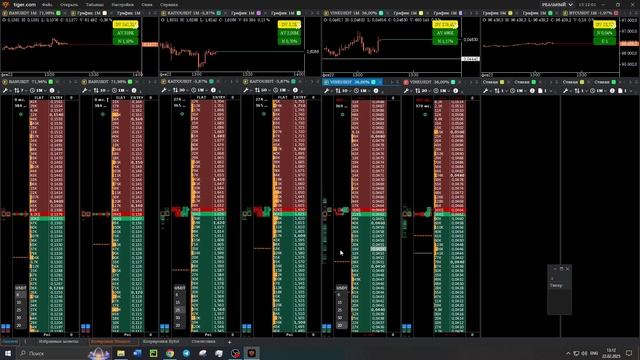Expand price step dropdown showing 7 in BANUSDT order book
Screen dimensions: 640x360
pyautogui.click(x=20, y=90)
